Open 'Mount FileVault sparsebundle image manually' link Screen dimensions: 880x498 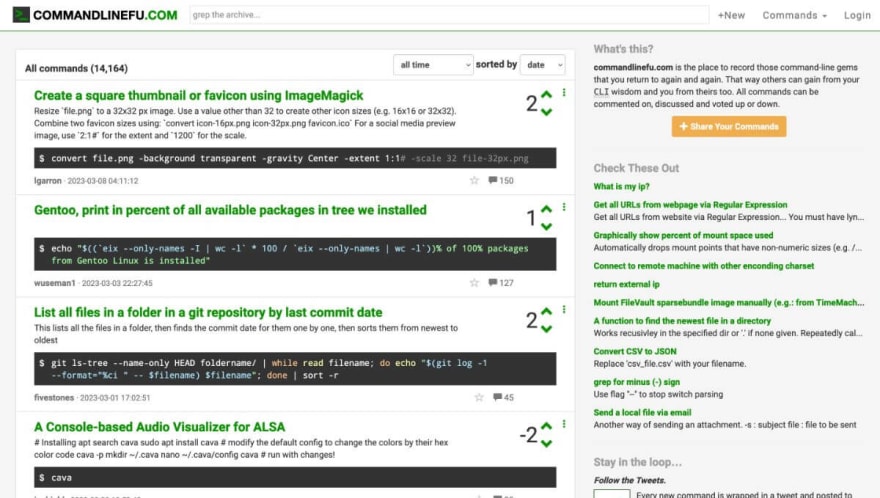pos(728,303)
